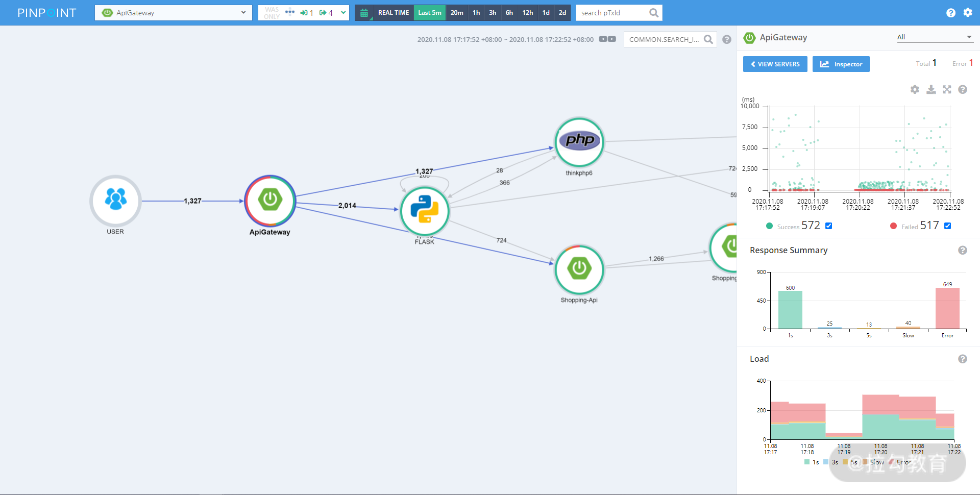980x495 pixels.
Task: Uncheck the Failed transactions checkbox
Action: pos(948,226)
